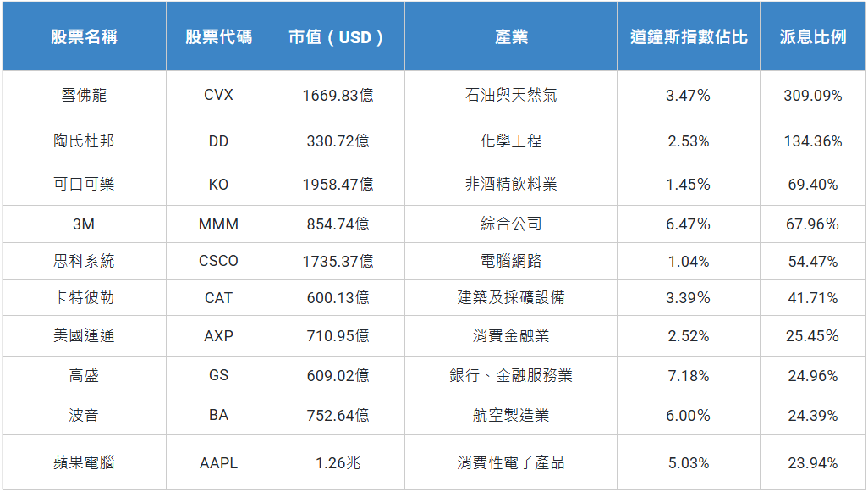868x492 pixels.
Task: Click the 69.40% payout ratio
Action: (813, 185)
